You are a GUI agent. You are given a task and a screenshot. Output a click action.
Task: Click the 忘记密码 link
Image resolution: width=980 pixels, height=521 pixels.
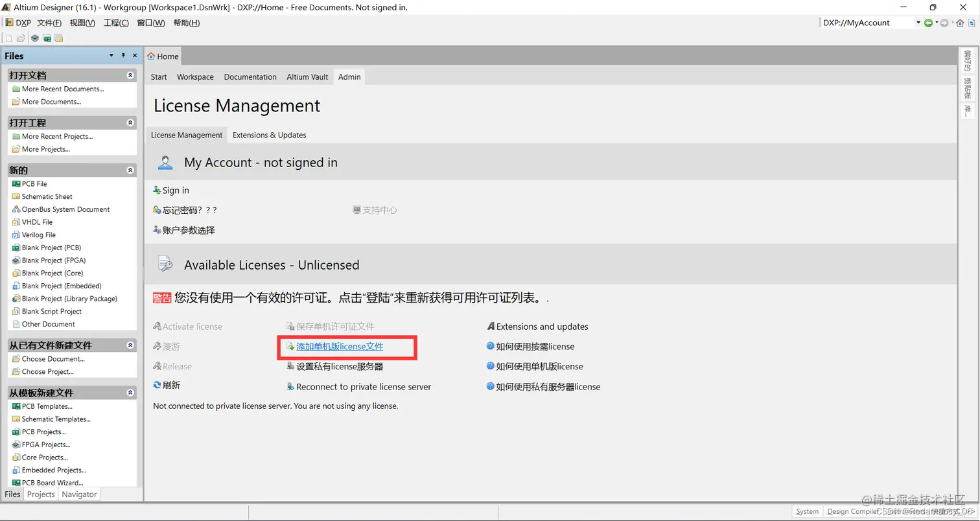tap(185, 210)
